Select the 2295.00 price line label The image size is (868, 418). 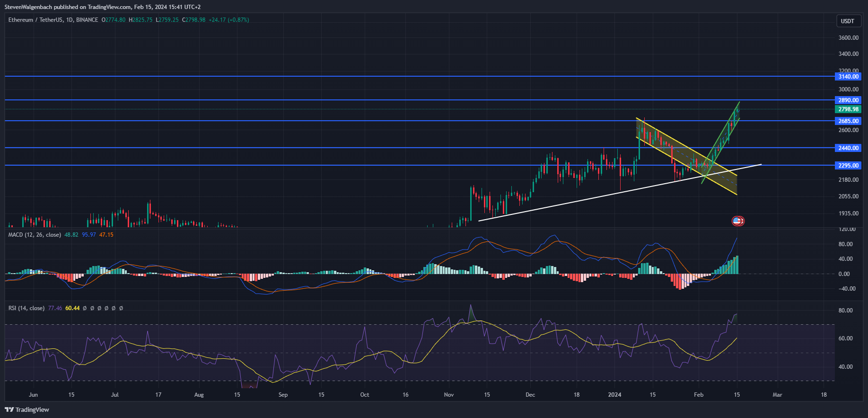point(848,166)
